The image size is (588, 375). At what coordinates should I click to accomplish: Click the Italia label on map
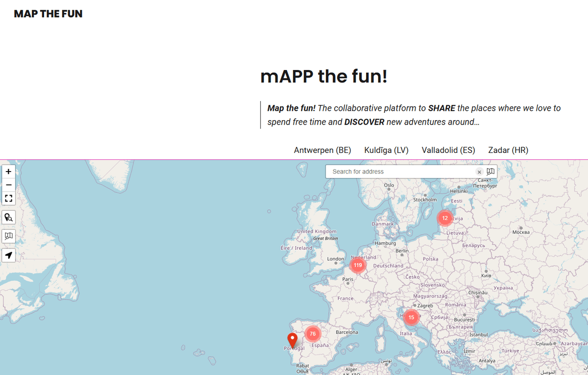[x=406, y=333]
